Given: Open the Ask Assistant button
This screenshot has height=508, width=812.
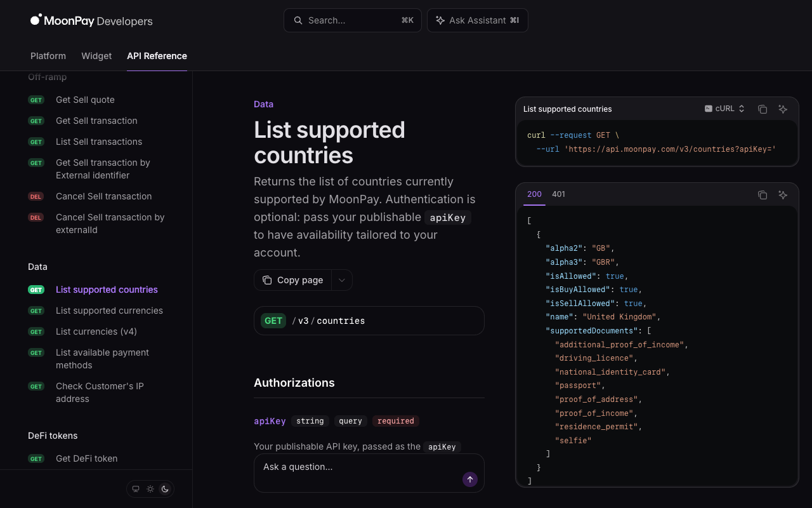Looking at the screenshot, I should [478, 20].
